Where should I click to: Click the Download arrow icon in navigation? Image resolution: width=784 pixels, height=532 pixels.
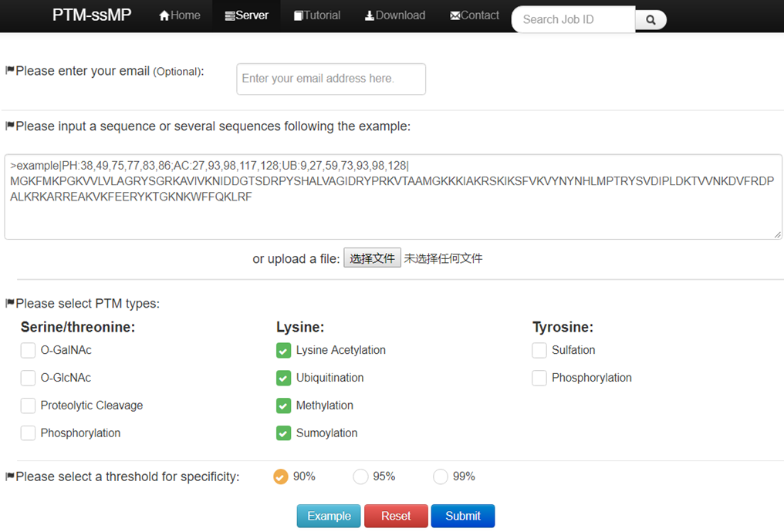(x=368, y=15)
